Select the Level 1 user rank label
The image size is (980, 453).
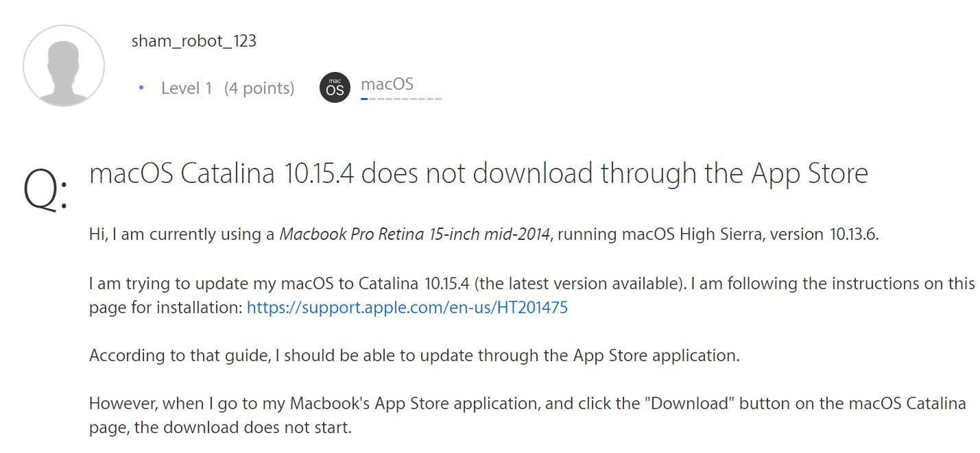pos(187,88)
